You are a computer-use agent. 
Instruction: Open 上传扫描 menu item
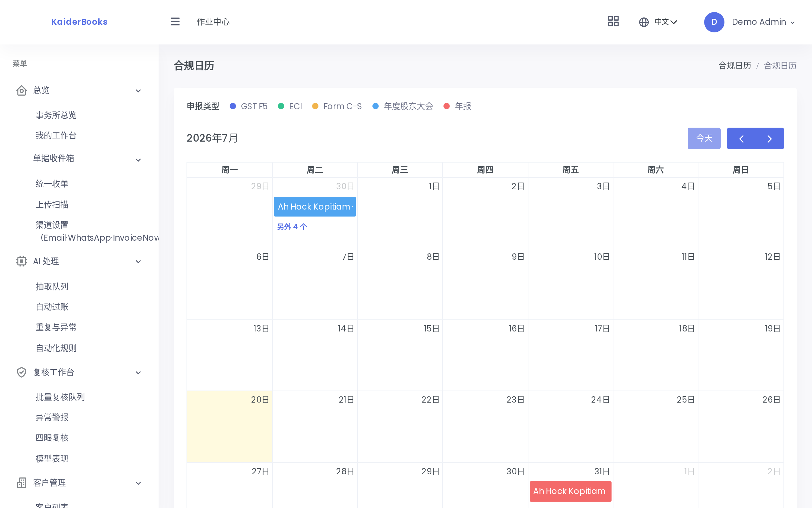click(x=52, y=204)
